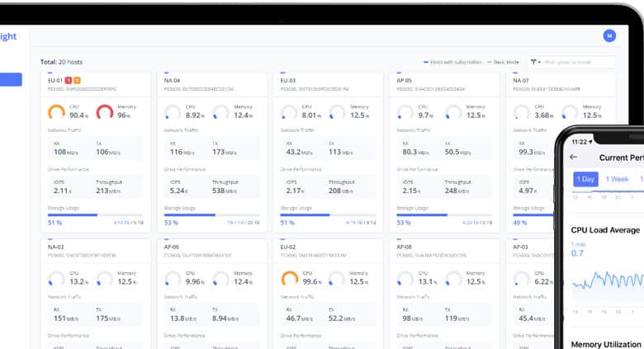Click the AP-06 Memory gauge
The width and height of the screenshot is (644, 349).
click(221, 278)
